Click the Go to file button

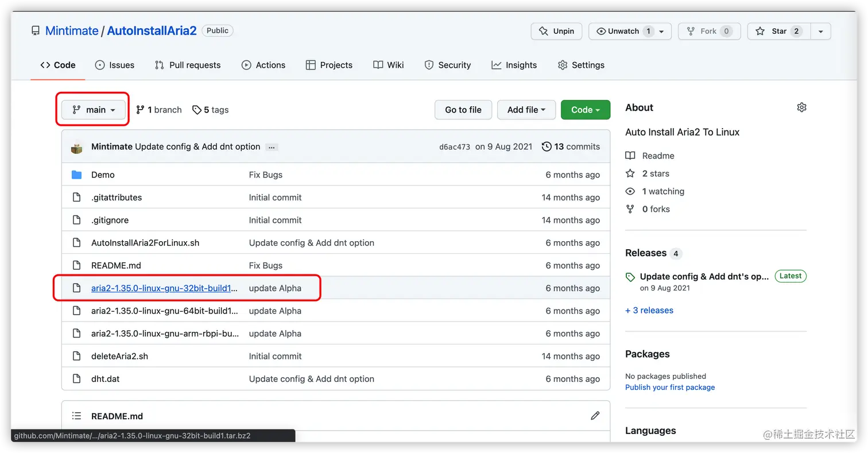(x=463, y=110)
